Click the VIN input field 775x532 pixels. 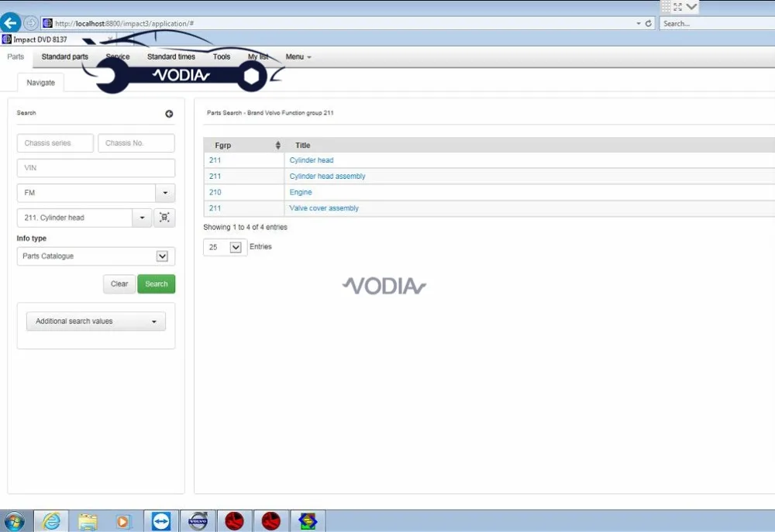coord(96,168)
